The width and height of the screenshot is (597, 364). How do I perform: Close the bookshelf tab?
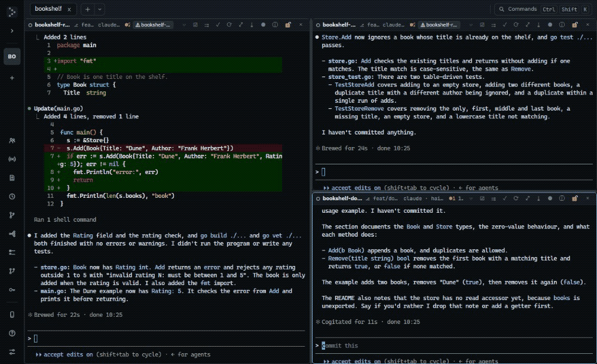click(x=69, y=9)
